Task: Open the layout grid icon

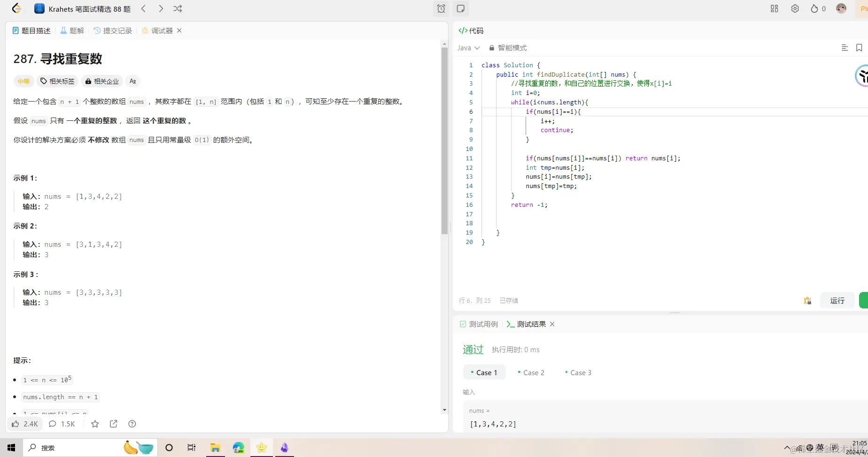Action: click(775, 8)
